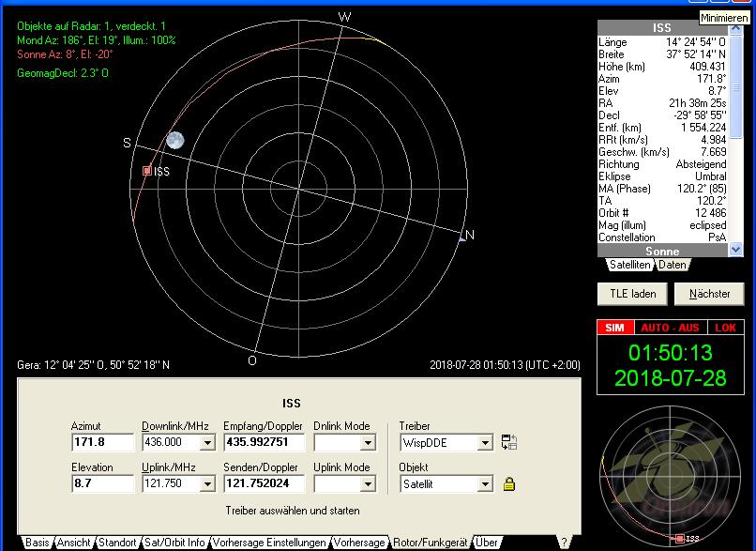Click the ISS marker in the mini radar
Image resolution: width=756 pixels, height=551 pixels.
(x=680, y=539)
